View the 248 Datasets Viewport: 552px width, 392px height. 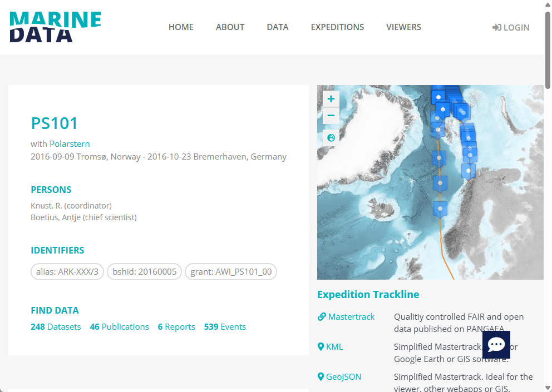coord(56,327)
